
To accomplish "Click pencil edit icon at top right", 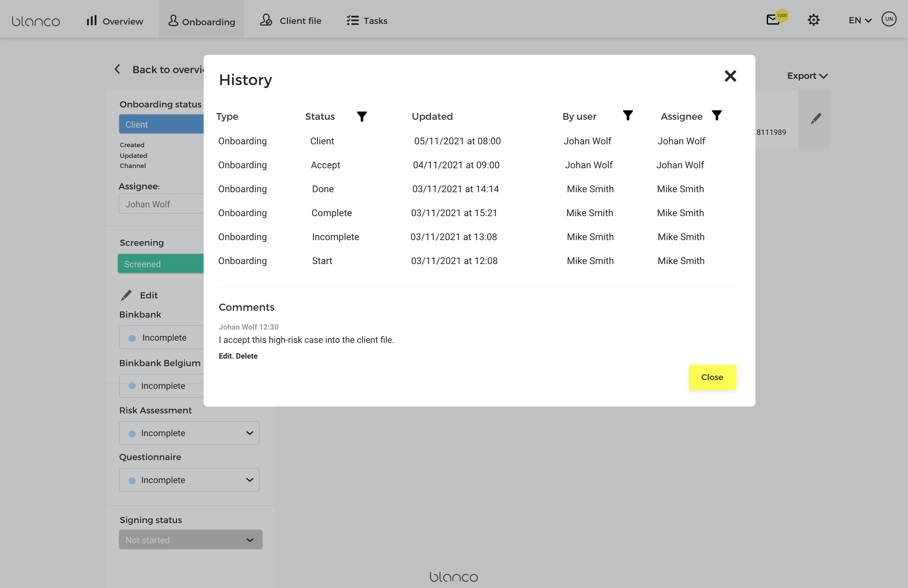I will [x=815, y=119].
